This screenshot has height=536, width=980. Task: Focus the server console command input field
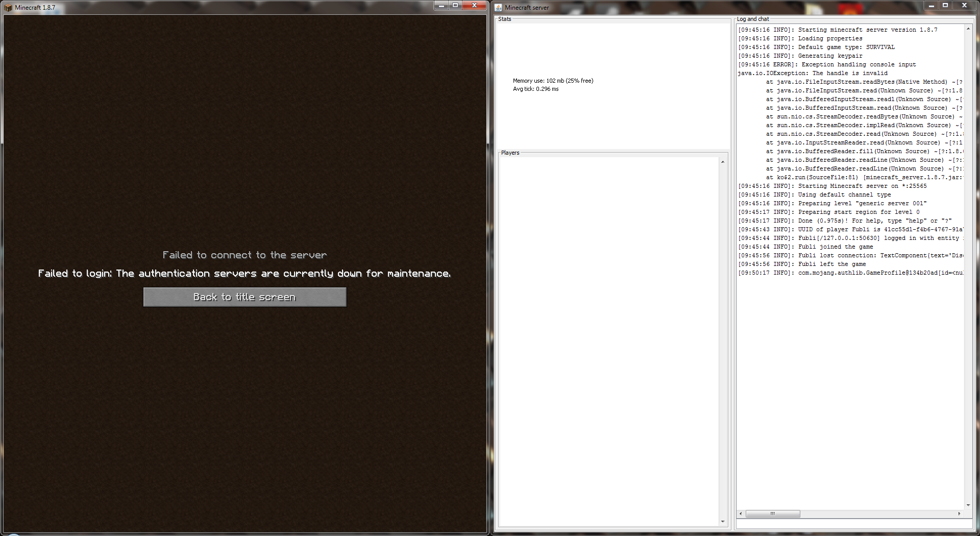(x=855, y=525)
